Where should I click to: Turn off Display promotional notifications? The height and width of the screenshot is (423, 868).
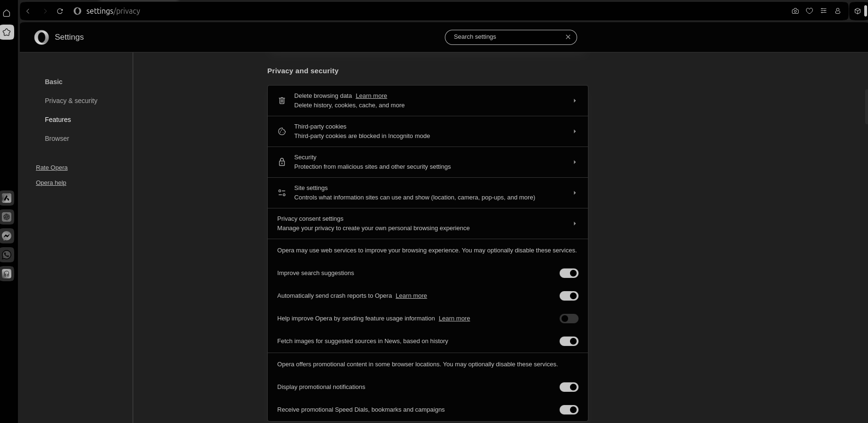569,387
